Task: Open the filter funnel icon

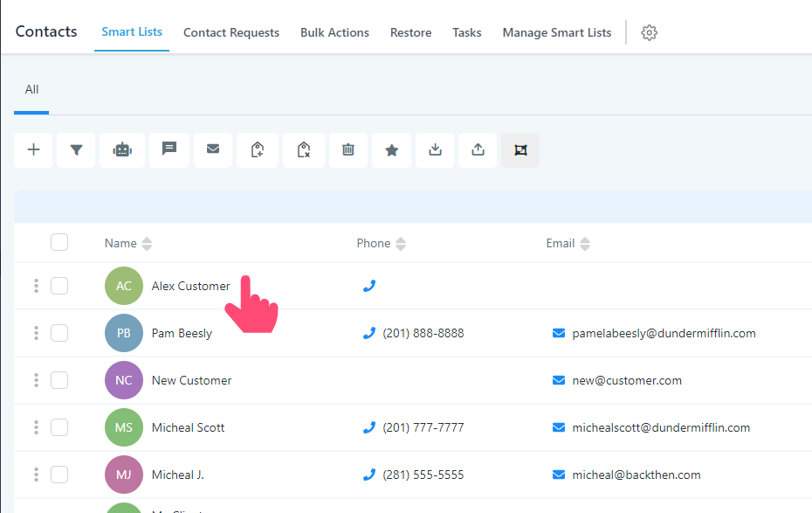Action: (x=76, y=149)
